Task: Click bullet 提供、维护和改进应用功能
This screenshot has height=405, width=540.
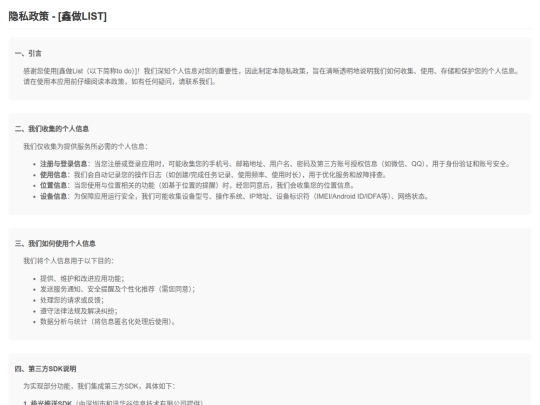Action: pos(82,279)
